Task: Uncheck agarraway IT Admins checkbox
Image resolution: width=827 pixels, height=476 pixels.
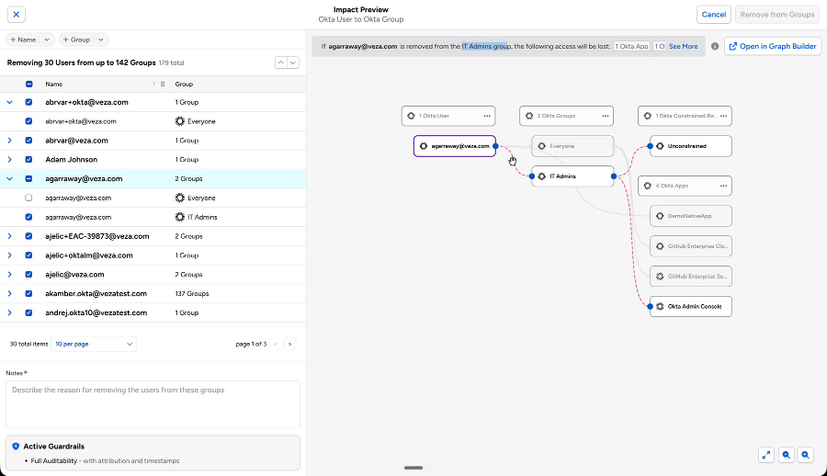Action: 29,217
